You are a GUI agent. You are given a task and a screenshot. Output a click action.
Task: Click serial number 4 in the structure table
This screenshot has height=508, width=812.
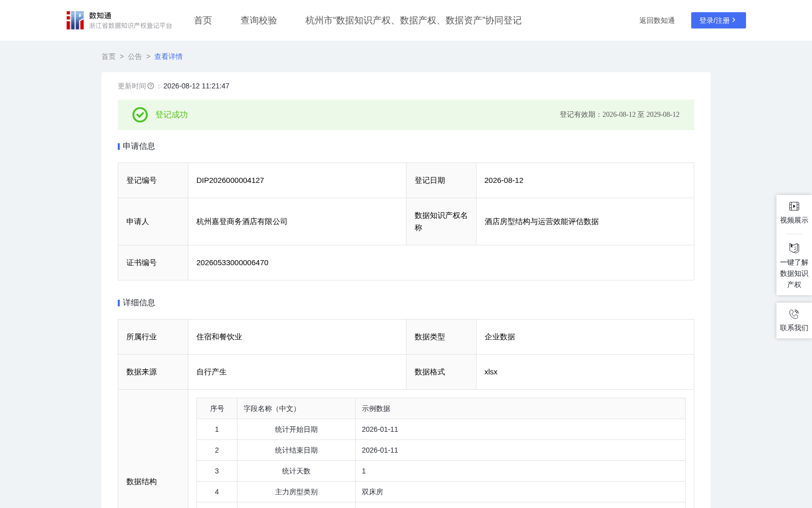[x=217, y=492]
